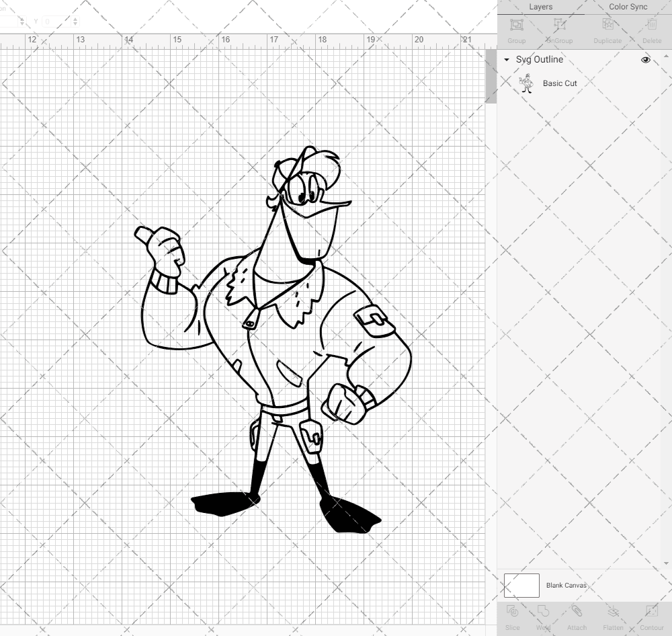Viewport: 672px width, 636px height.
Task: Select the Basic Cut layer thumbnail
Action: click(x=526, y=83)
